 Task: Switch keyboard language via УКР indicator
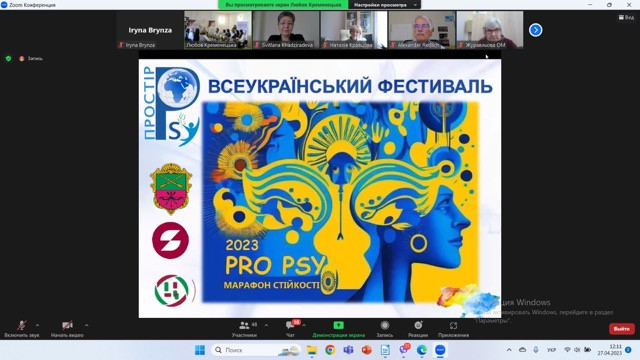pos(551,350)
